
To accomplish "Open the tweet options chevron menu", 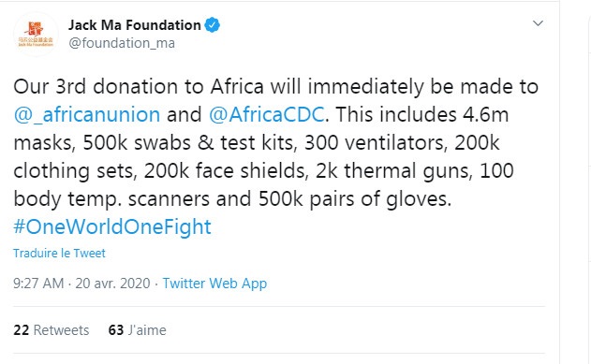I will point(538,23).
